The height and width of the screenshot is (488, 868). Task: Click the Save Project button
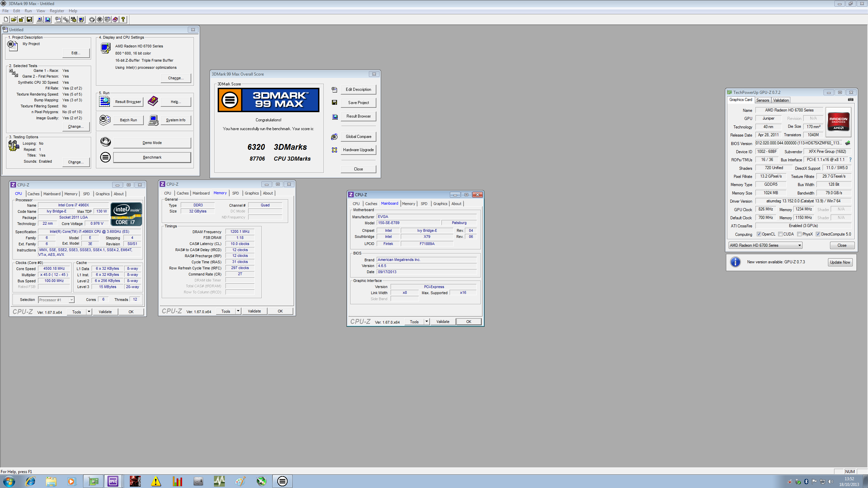[358, 103]
